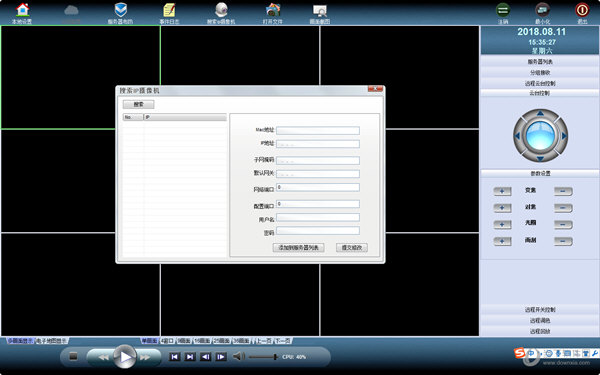The height and width of the screenshot is (375, 600).
Task: Click the 用户名 username input field
Action: (318, 217)
